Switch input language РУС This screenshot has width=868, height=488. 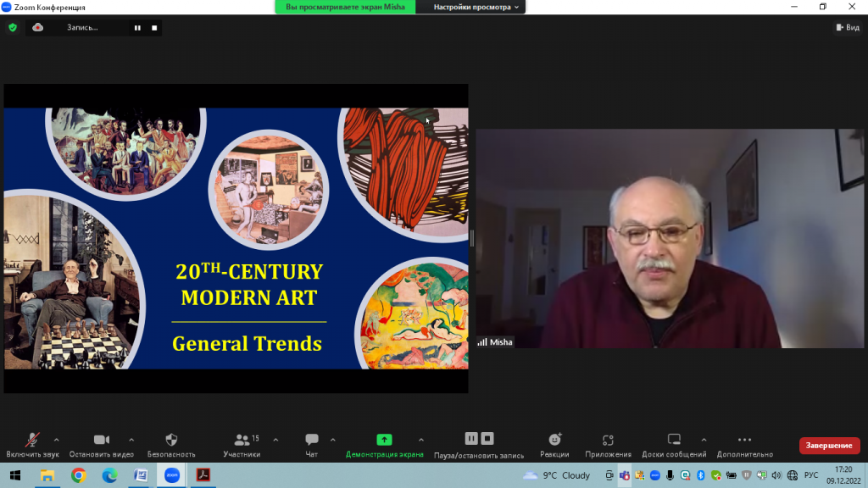tap(811, 475)
